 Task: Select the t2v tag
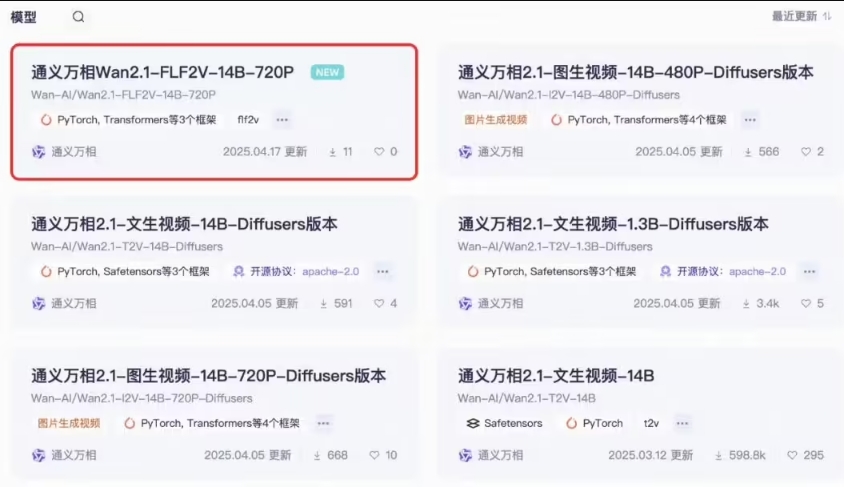point(651,423)
